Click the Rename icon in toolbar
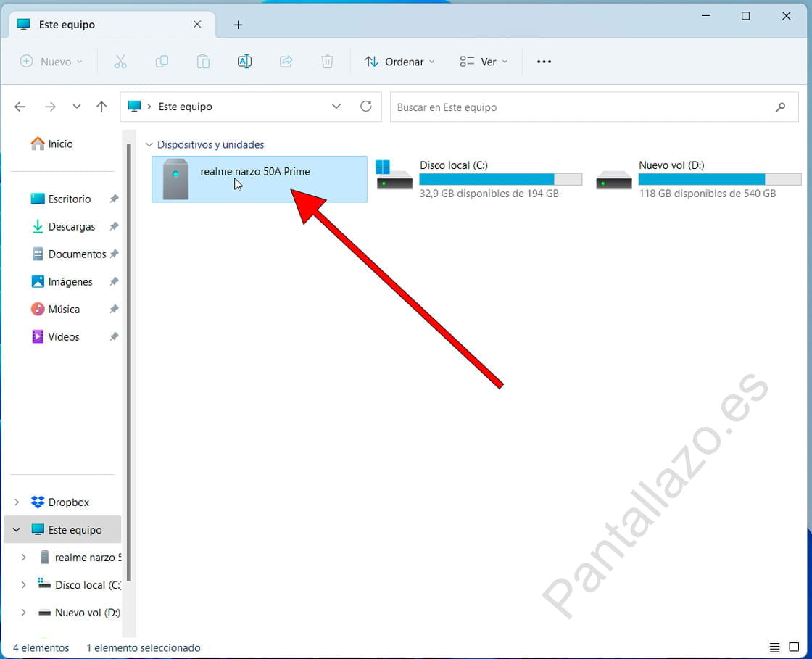Viewport: 812px width, 659px height. click(244, 62)
